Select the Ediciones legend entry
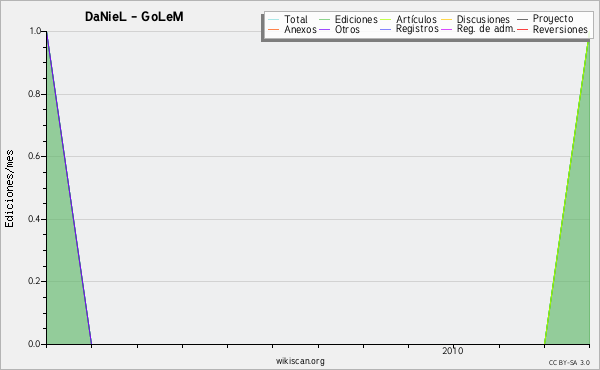Screen dimensions: 600x370 pos(356,19)
